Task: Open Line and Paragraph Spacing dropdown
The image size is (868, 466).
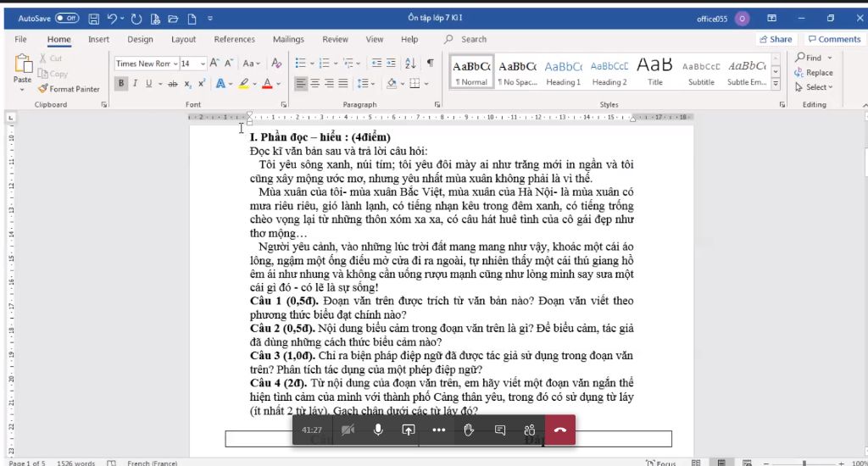Action: (x=366, y=84)
